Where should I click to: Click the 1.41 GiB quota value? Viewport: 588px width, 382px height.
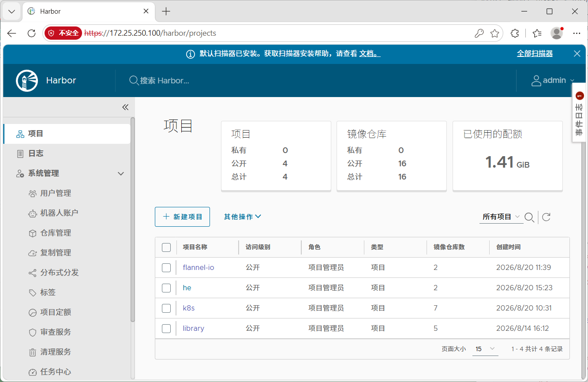pyautogui.click(x=507, y=162)
